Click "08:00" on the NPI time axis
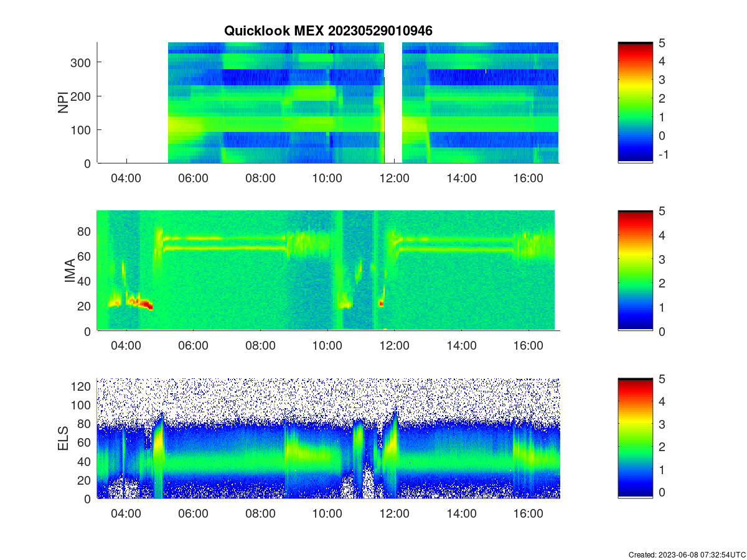747x560 pixels. tap(260, 177)
